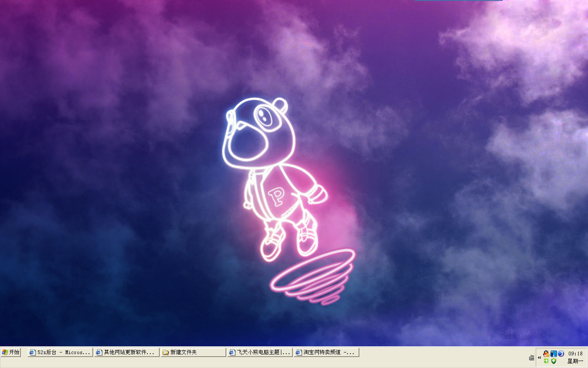
Task: Click the 09:18 clock in tray
Action: click(575, 354)
